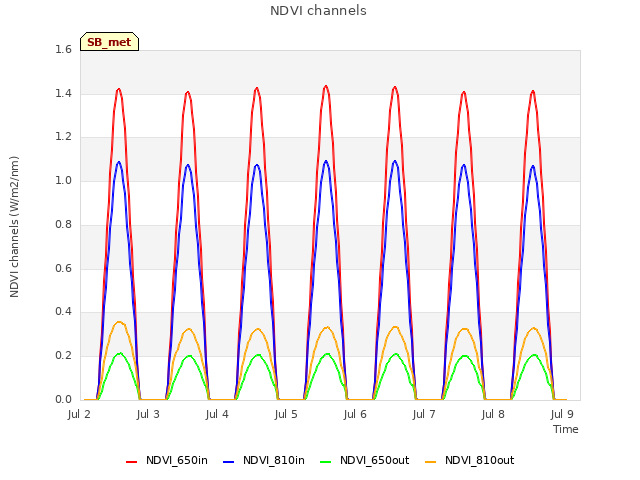This screenshot has height=480, width=640.
Task: Click the Jul 8 x-axis label
Action: 493,414
